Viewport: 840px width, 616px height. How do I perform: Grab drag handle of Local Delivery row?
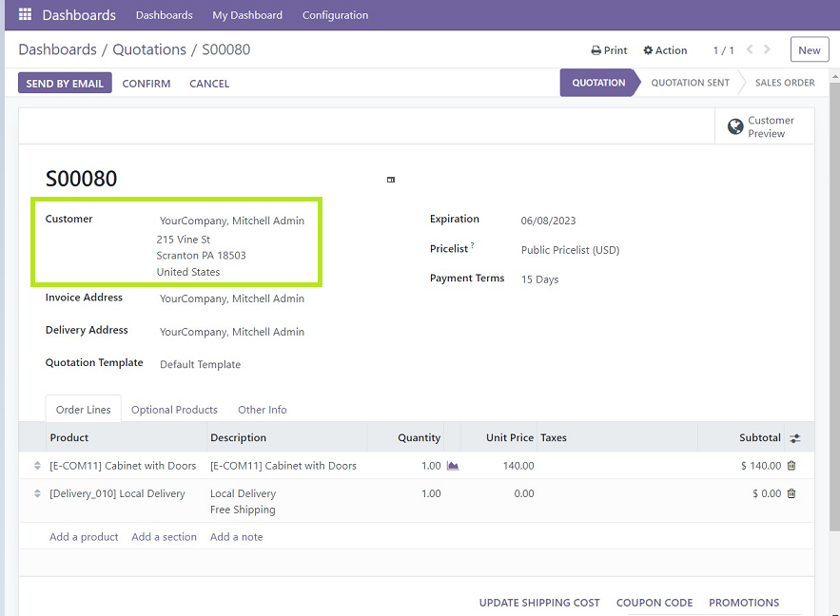click(37, 493)
